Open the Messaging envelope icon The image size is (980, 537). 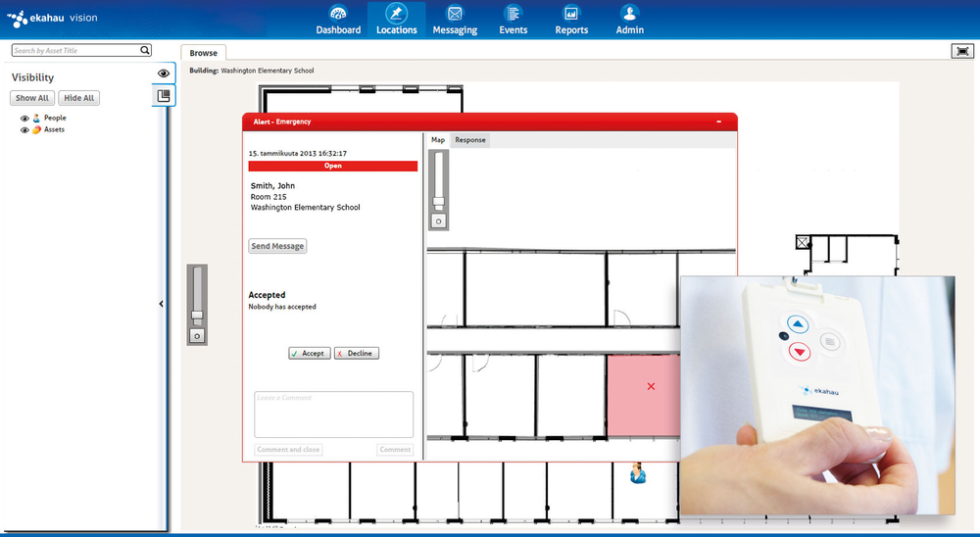point(455,14)
